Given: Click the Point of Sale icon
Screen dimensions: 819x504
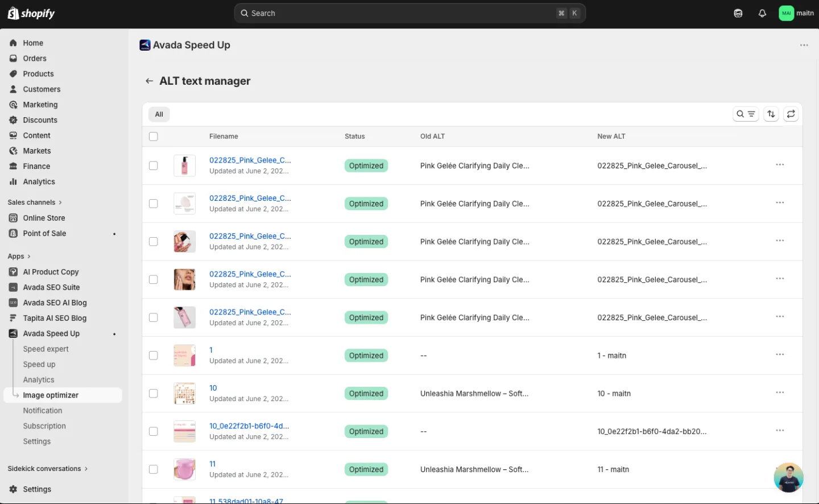Looking at the screenshot, I should click(13, 233).
